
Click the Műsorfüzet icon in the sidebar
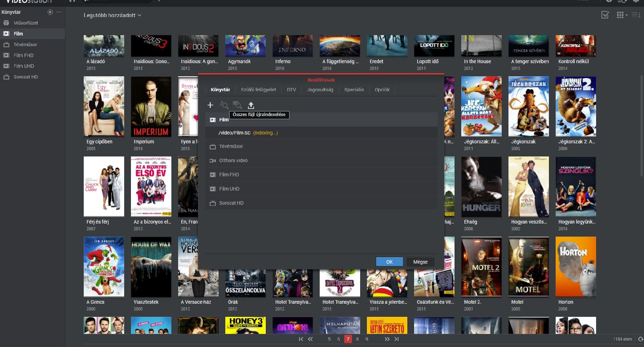[x=6, y=23]
